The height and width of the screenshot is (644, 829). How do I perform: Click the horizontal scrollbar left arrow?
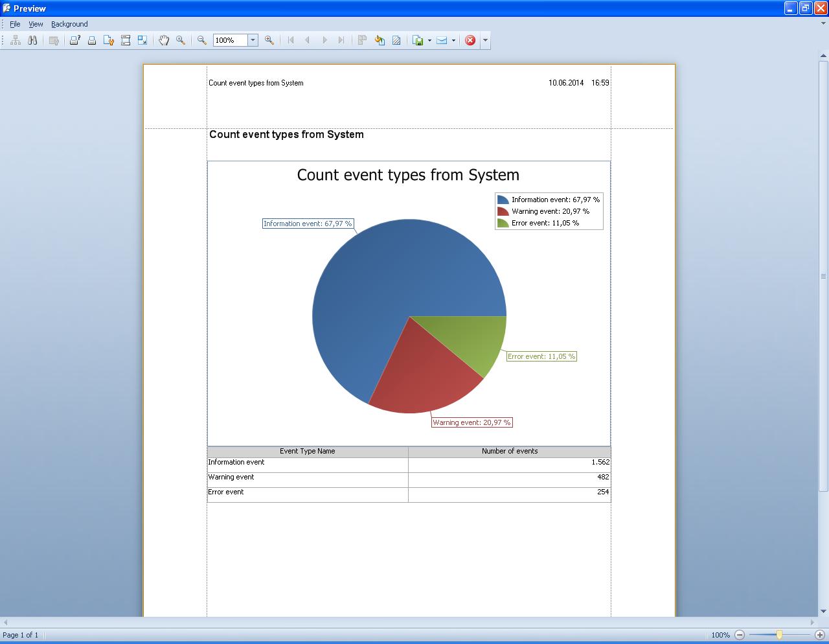5,623
